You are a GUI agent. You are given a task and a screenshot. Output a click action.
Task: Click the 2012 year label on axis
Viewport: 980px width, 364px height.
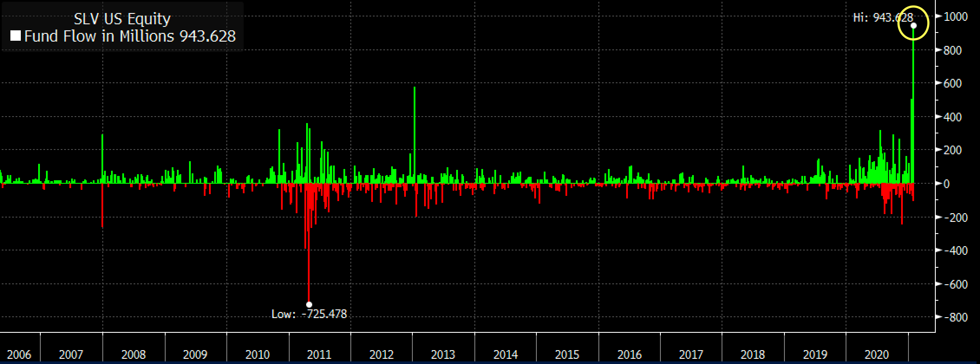tap(381, 354)
